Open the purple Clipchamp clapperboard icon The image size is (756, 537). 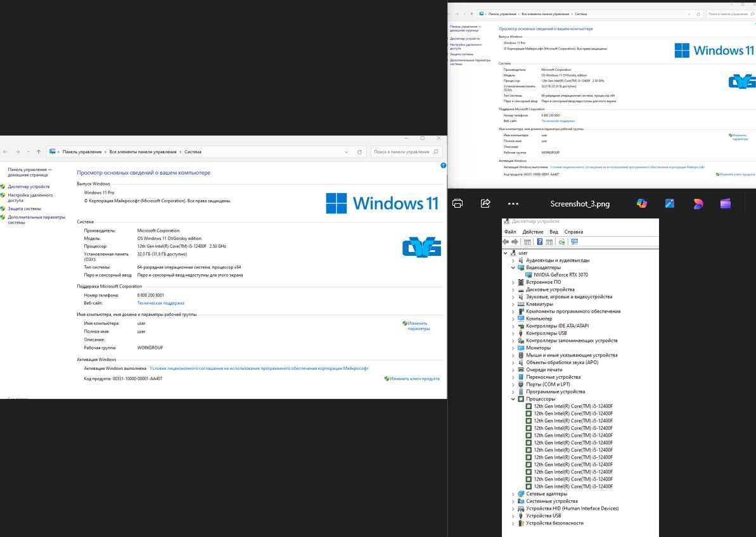[x=726, y=203]
